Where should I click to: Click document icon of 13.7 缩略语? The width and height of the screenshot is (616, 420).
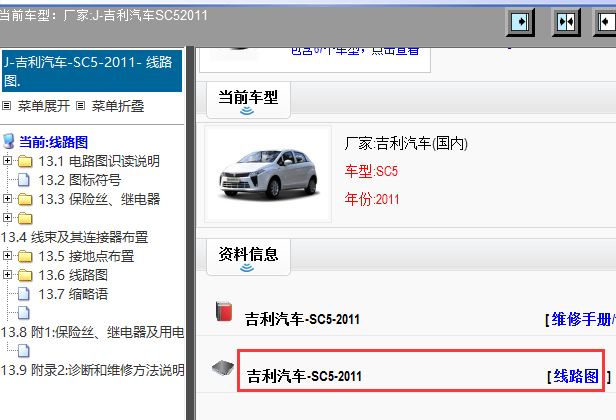click(x=24, y=294)
